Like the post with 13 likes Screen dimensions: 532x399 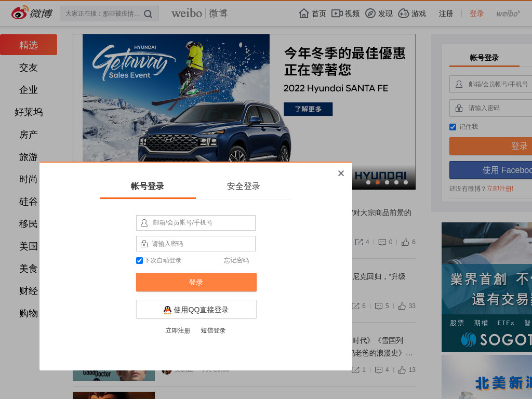coord(402,370)
